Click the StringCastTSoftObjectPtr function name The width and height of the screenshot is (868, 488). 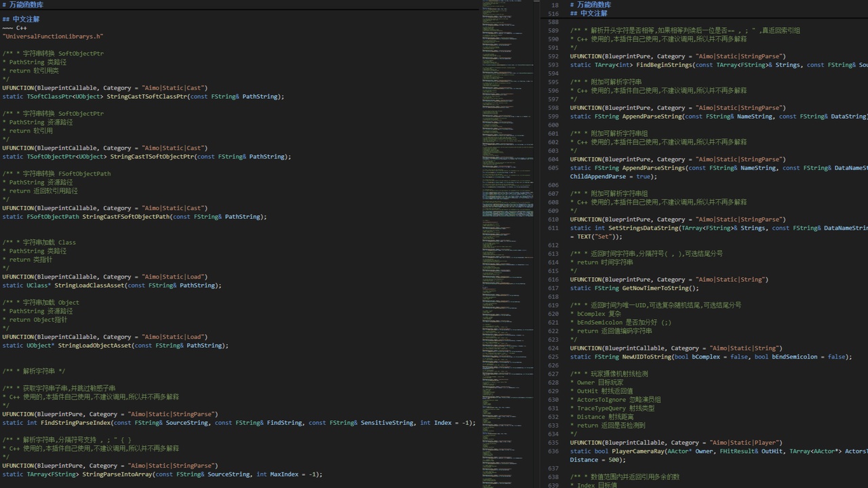152,157
